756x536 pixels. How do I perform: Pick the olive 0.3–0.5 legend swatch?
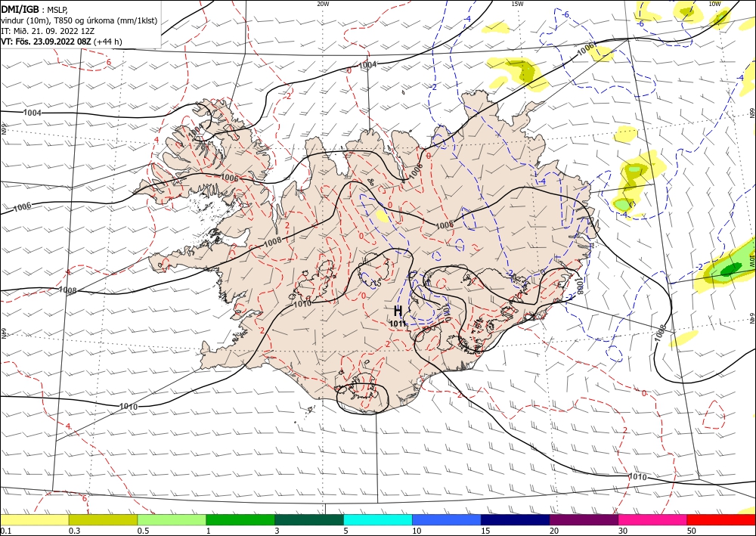pos(103,520)
